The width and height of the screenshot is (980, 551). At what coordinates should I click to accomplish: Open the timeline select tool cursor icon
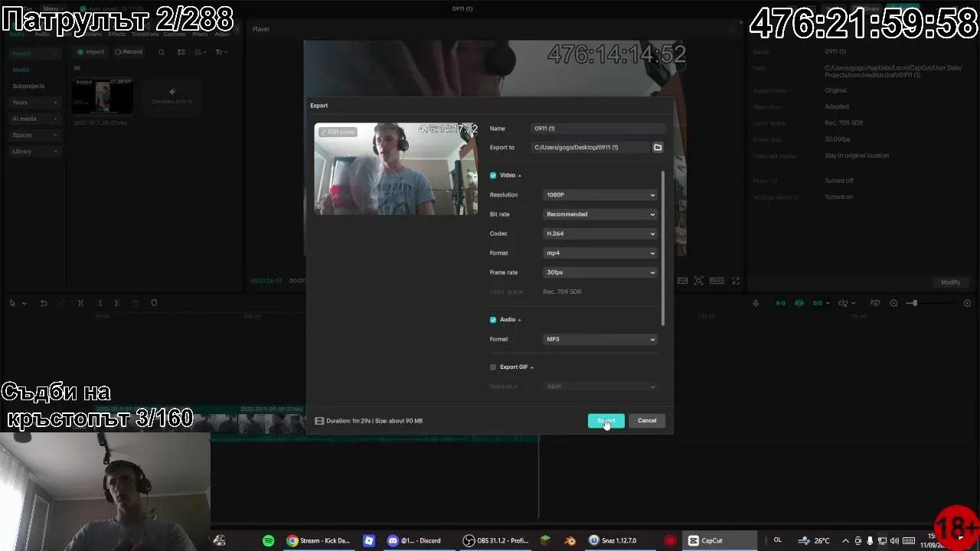pyautogui.click(x=12, y=303)
